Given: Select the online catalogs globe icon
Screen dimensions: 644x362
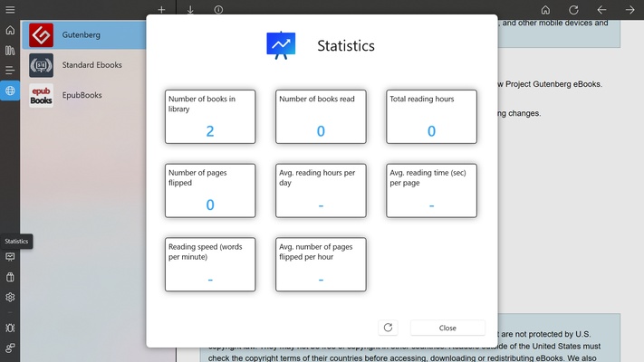Looking at the screenshot, I should point(10,90).
